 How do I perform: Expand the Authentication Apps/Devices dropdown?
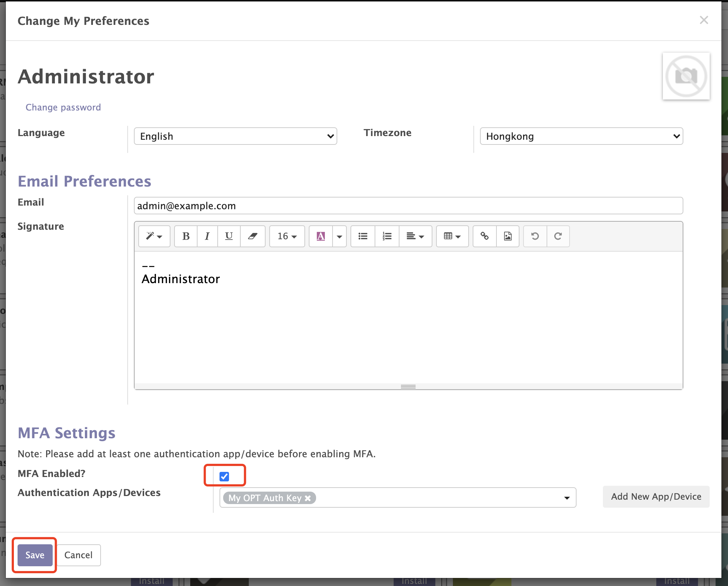pos(566,497)
